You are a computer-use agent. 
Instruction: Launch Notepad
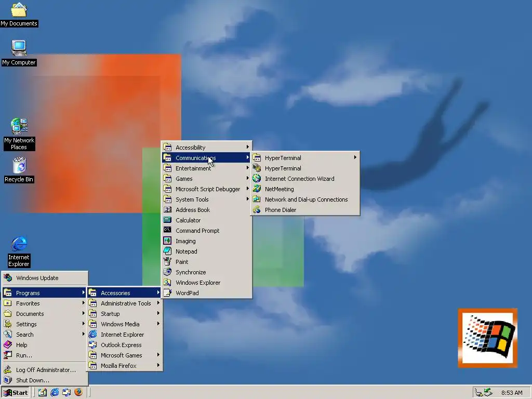[x=206, y=251]
